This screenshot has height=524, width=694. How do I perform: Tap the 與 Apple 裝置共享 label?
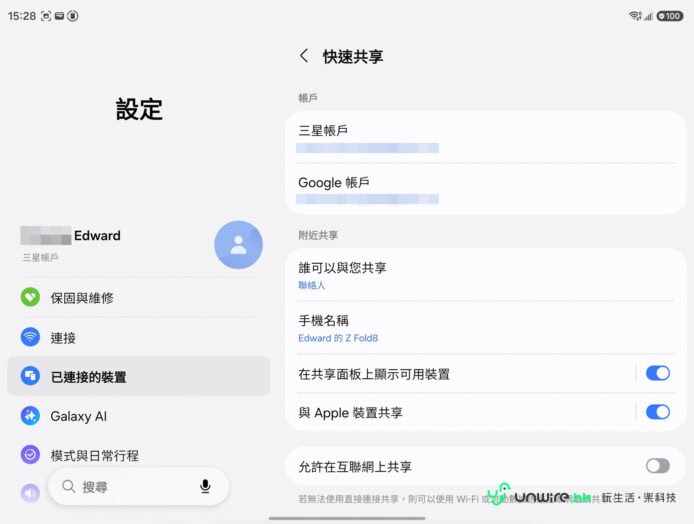(350, 413)
